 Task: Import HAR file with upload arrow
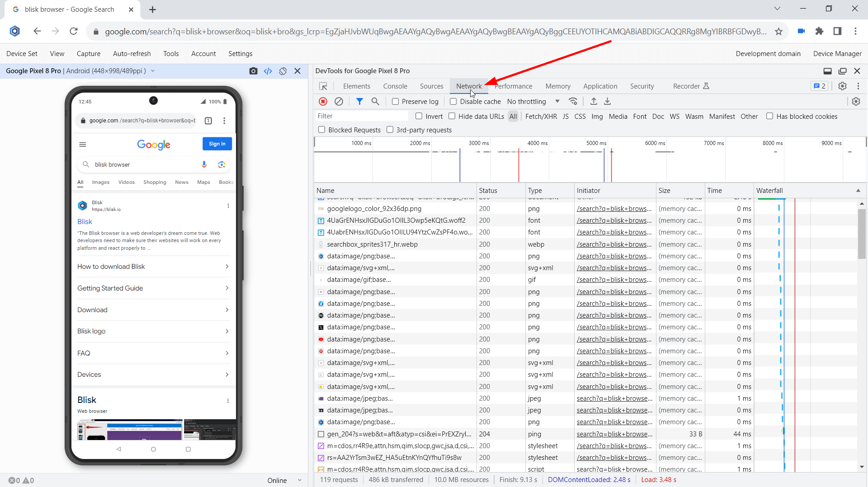(x=594, y=102)
